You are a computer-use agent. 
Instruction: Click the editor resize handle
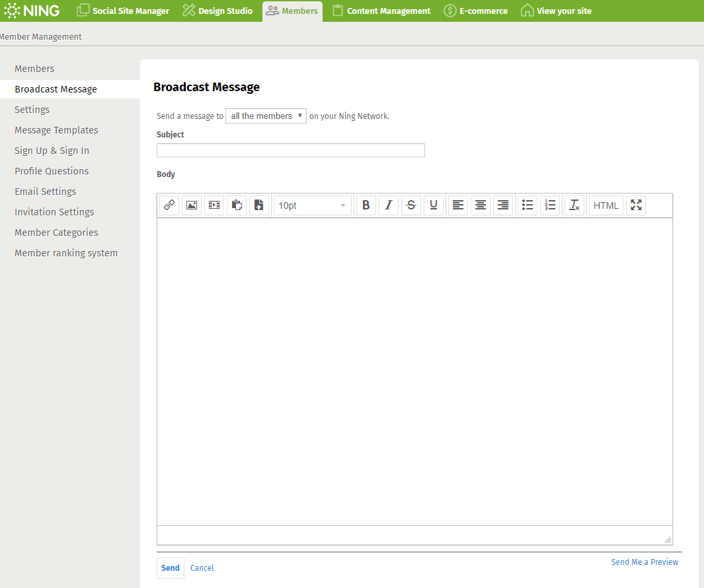(x=668, y=540)
